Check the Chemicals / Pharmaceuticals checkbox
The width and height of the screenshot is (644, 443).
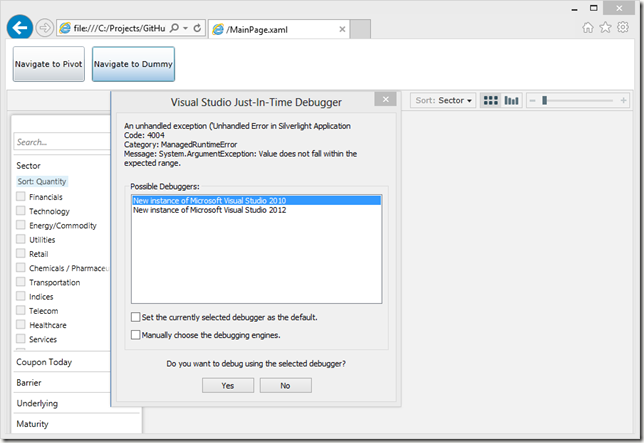(x=21, y=267)
